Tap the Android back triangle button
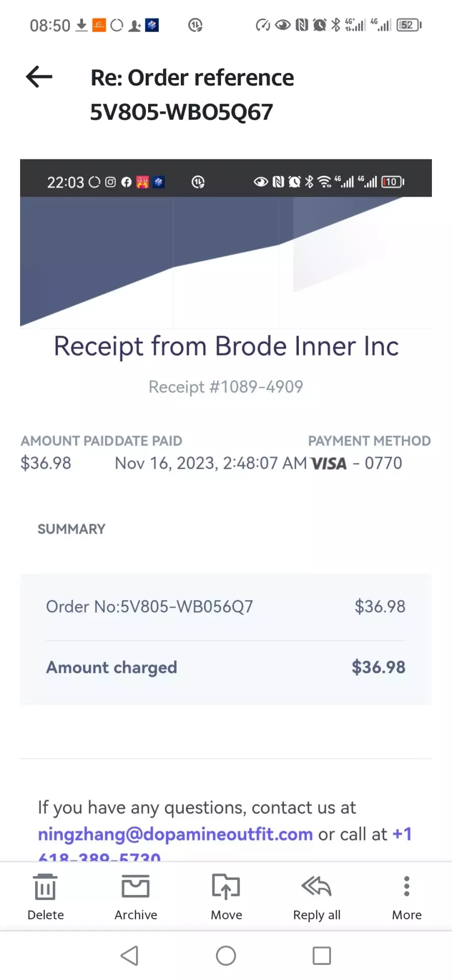This screenshot has width=452, height=980. (130, 955)
